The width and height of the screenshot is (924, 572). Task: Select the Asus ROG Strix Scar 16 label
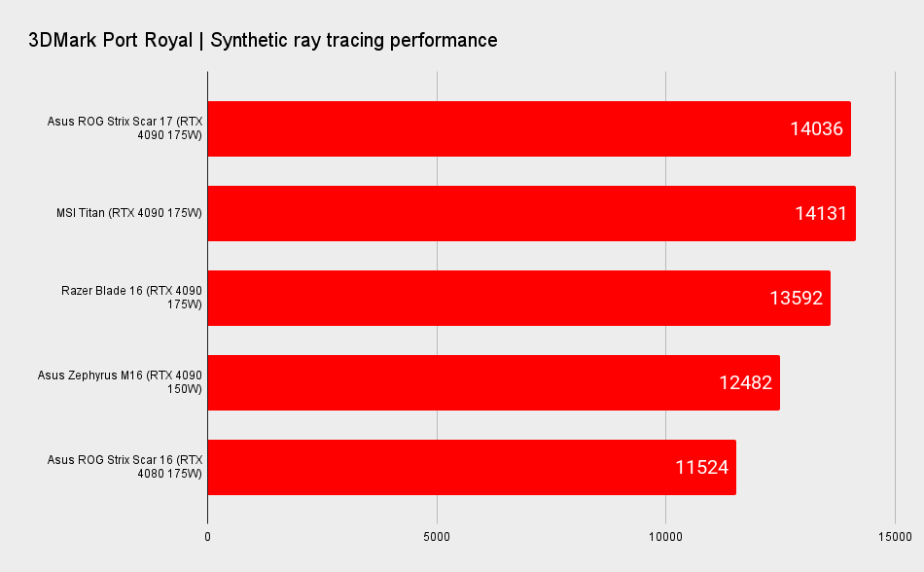[124, 467]
